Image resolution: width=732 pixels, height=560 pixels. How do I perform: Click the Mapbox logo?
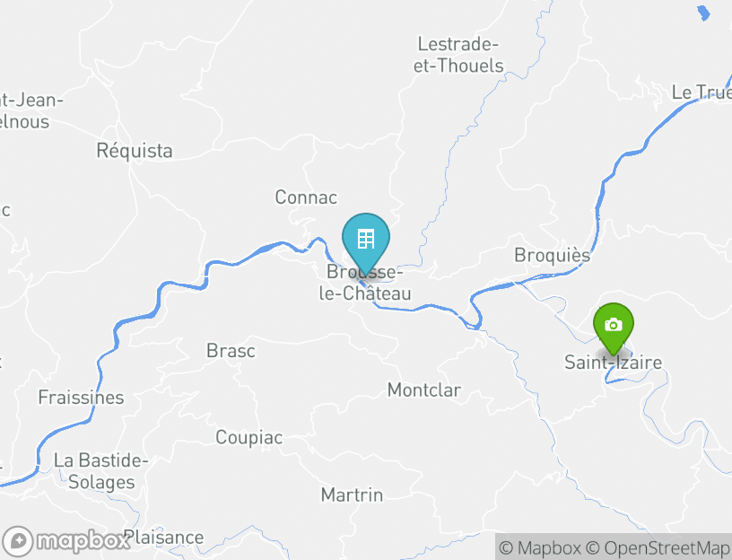point(65,541)
